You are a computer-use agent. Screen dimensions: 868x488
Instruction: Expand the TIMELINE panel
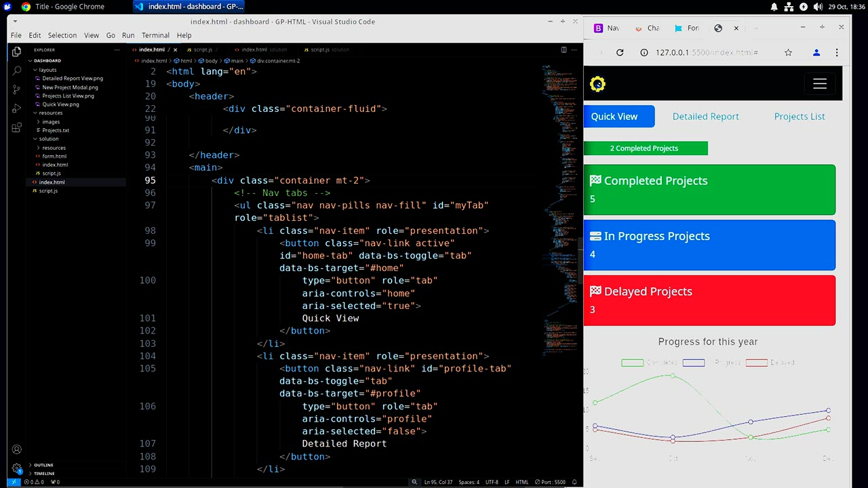pyautogui.click(x=44, y=473)
